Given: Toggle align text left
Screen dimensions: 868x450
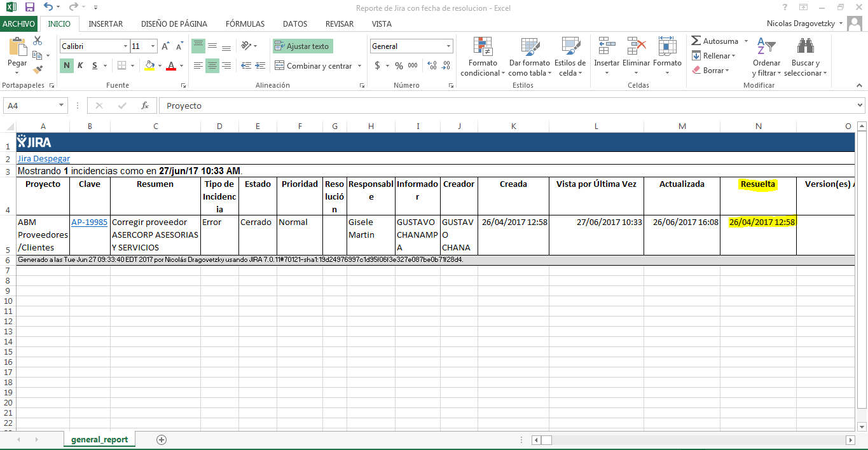Looking at the screenshot, I should click(198, 65).
